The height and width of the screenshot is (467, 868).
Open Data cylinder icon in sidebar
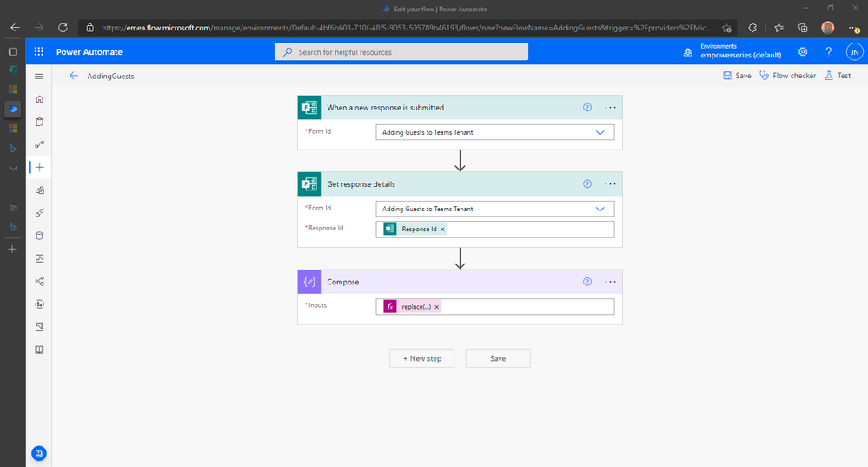point(39,236)
